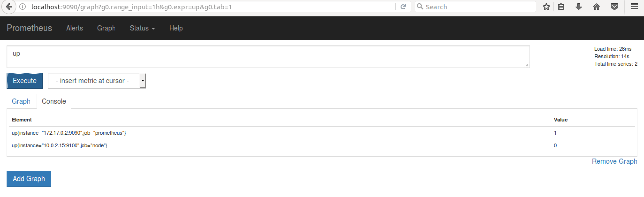Open Help in the navbar
The width and height of the screenshot is (644, 197).
[x=176, y=28]
